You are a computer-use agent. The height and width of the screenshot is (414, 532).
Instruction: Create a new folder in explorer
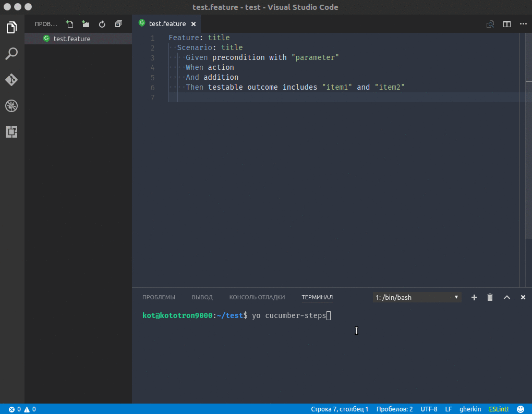86,24
